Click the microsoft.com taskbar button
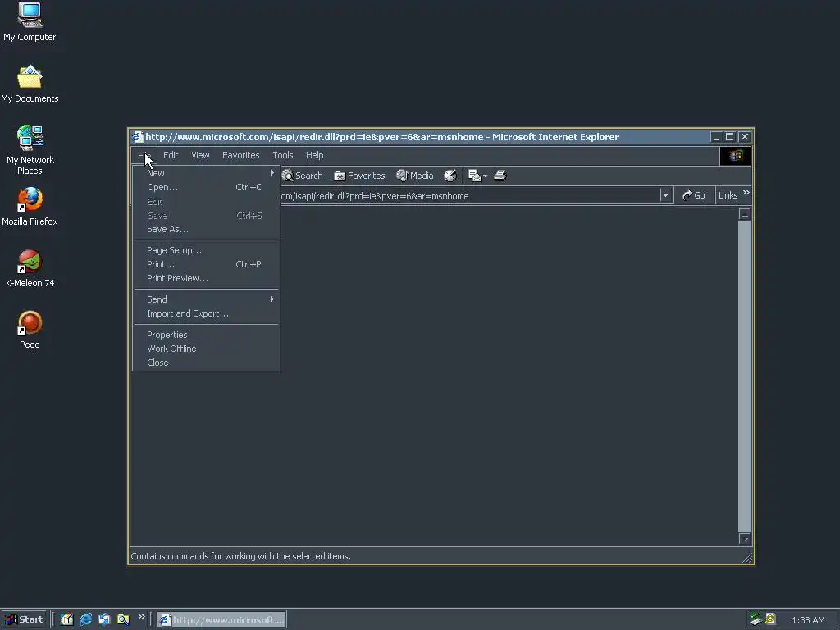Viewport: 840px width, 630px height. [x=221, y=620]
